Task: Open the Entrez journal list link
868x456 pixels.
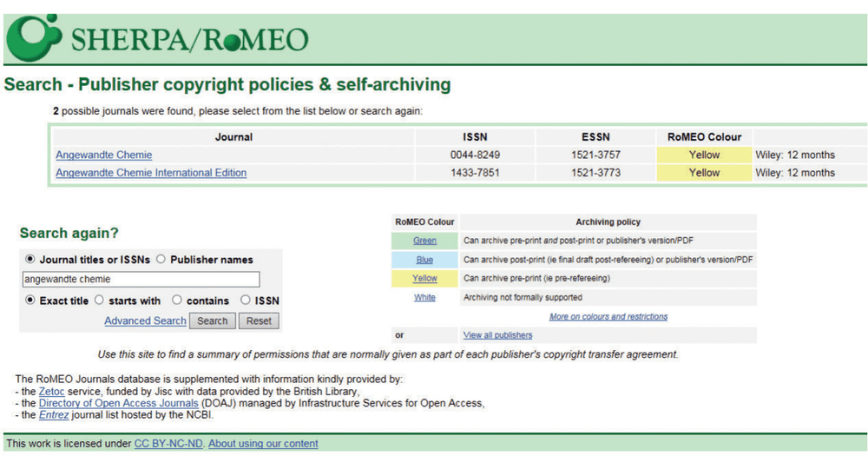Action: pos(54,415)
